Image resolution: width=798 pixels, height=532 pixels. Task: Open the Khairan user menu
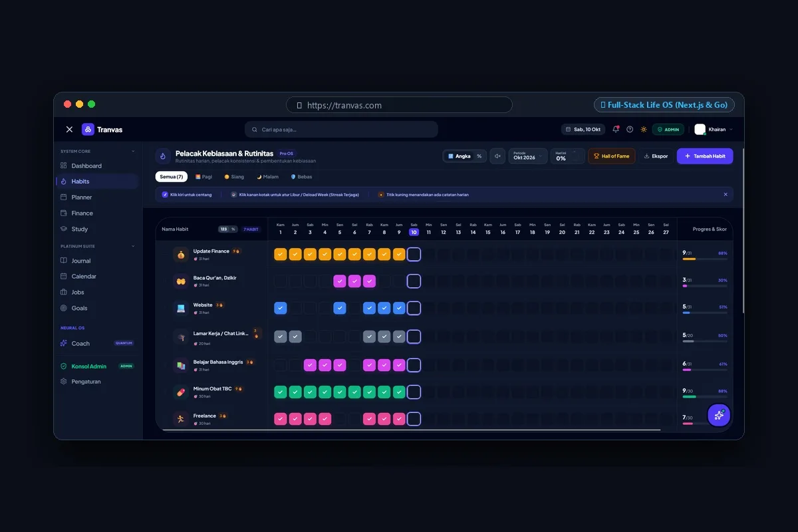coord(714,130)
